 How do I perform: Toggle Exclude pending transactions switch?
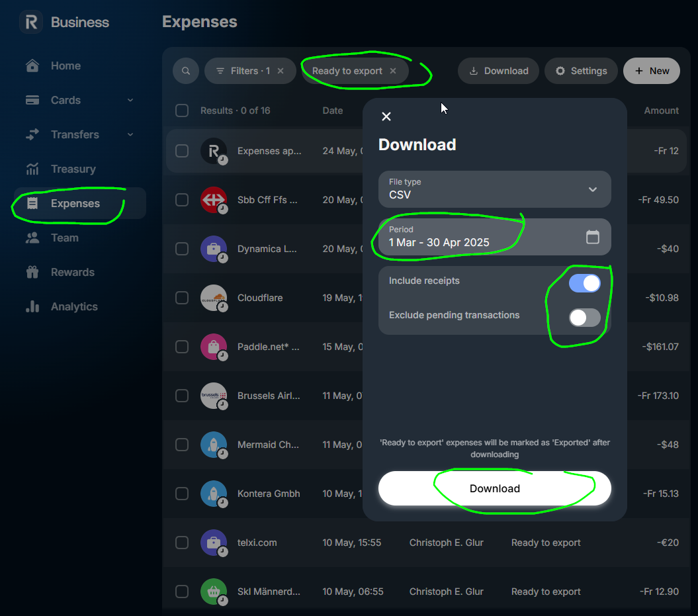(584, 318)
